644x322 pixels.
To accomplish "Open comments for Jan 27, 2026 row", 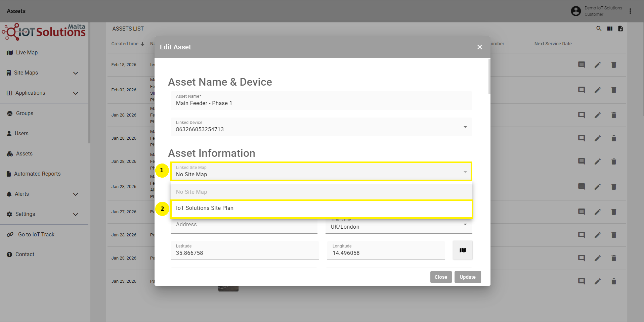I will coord(582,212).
